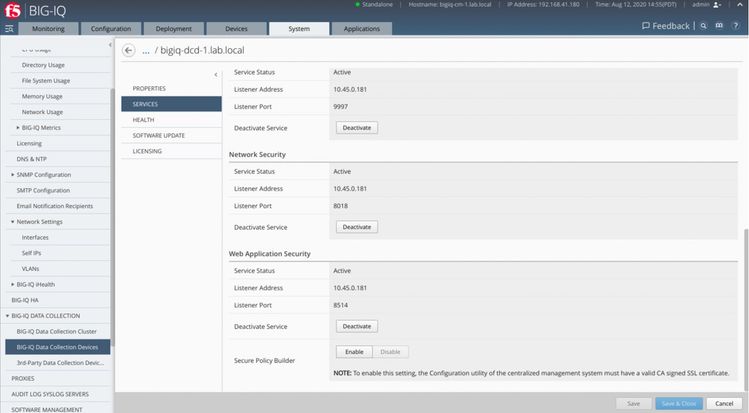Open PROXIES in sidebar
749x413 pixels.
[x=23, y=379]
